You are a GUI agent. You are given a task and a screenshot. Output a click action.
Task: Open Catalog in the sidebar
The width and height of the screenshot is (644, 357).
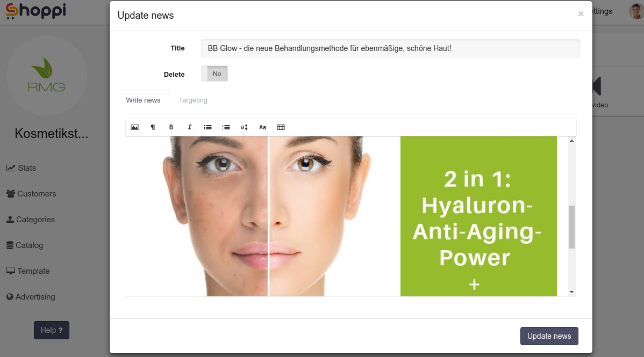pyautogui.click(x=25, y=245)
